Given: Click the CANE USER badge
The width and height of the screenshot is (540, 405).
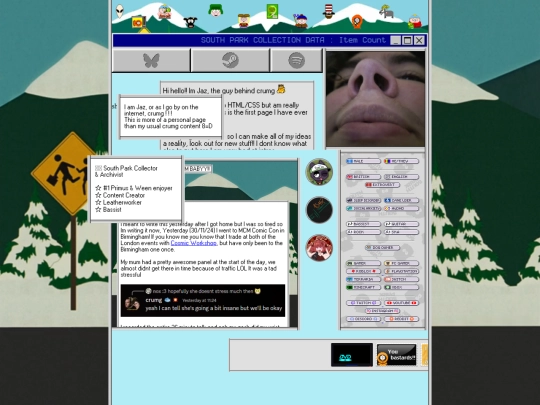Looking at the screenshot, I should click(402, 200).
